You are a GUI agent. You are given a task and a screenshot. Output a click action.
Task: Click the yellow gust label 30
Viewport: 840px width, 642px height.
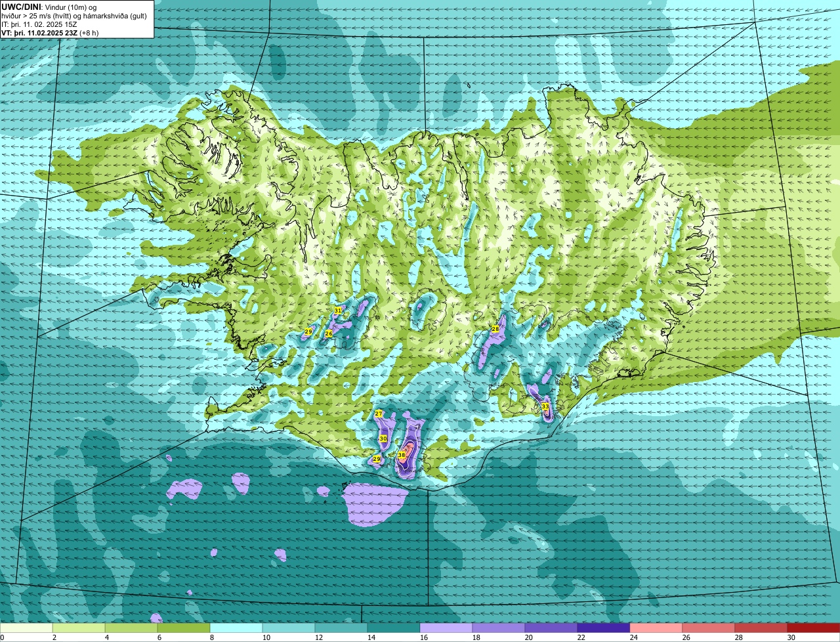tap(383, 438)
